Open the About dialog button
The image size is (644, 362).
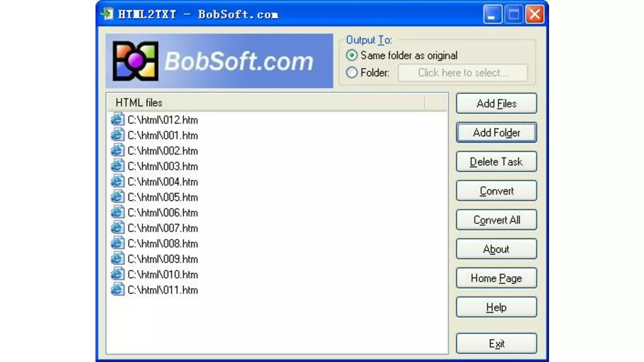(x=496, y=249)
